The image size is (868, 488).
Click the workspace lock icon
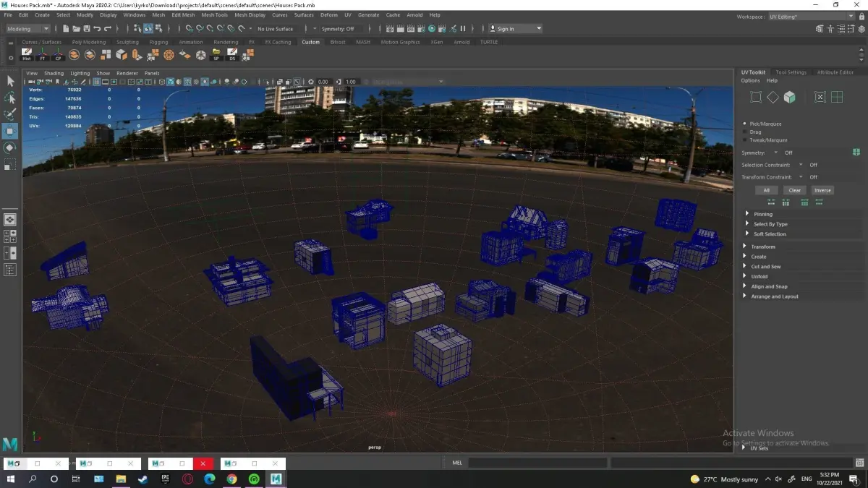pyautogui.click(x=861, y=17)
